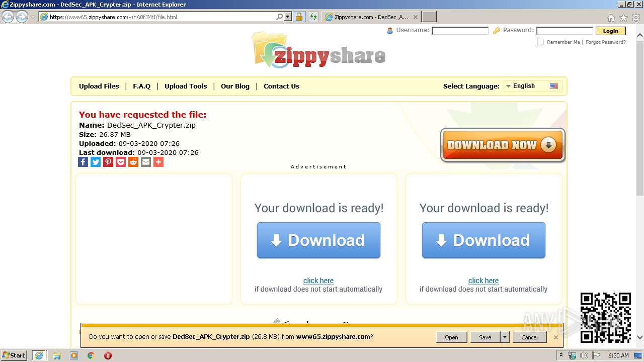Share the file on Pinterest
This screenshot has width=644, height=362.
coord(108,162)
